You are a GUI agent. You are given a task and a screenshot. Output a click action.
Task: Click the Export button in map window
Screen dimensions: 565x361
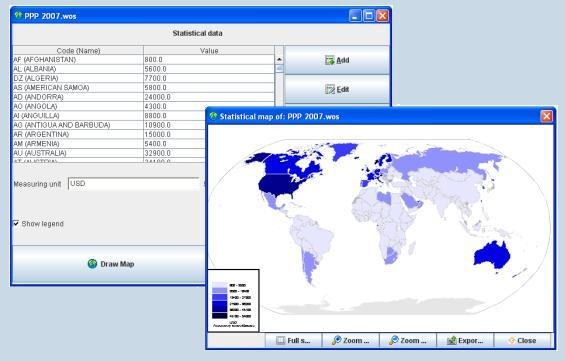[x=465, y=340]
